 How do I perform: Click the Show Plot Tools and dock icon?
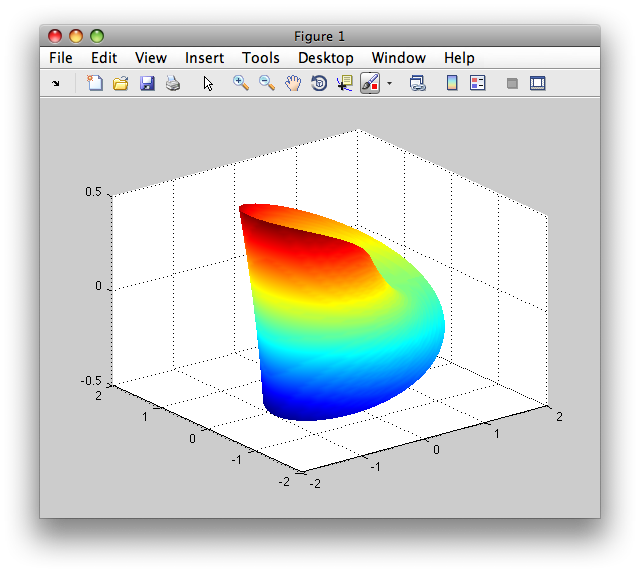538,83
